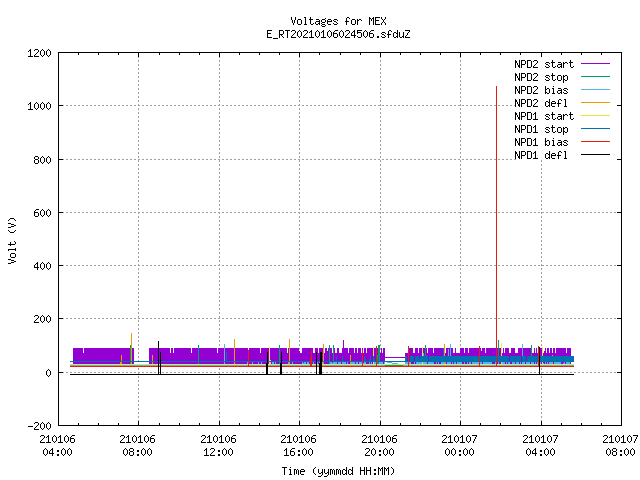Click the 'NPD2 stop' legend label

pyautogui.click(x=541, y=77)
